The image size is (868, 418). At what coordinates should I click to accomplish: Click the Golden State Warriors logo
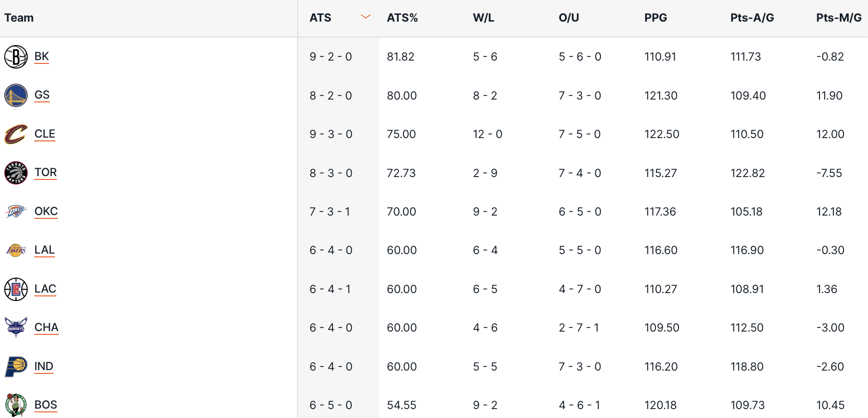click(16, 95)
